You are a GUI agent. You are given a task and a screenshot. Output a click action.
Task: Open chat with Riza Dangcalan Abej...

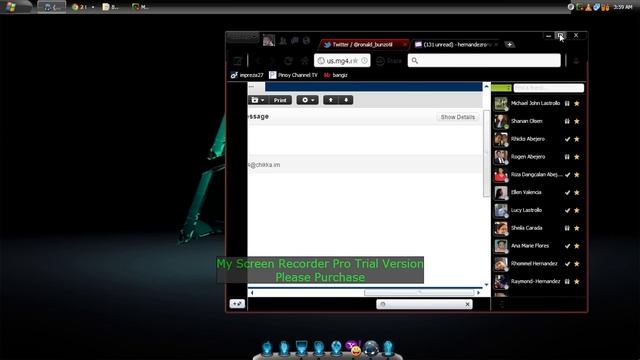pos(536,174)
